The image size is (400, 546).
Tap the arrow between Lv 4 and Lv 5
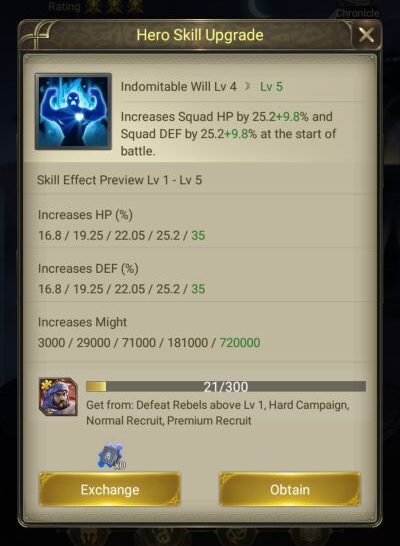point(248,86)
